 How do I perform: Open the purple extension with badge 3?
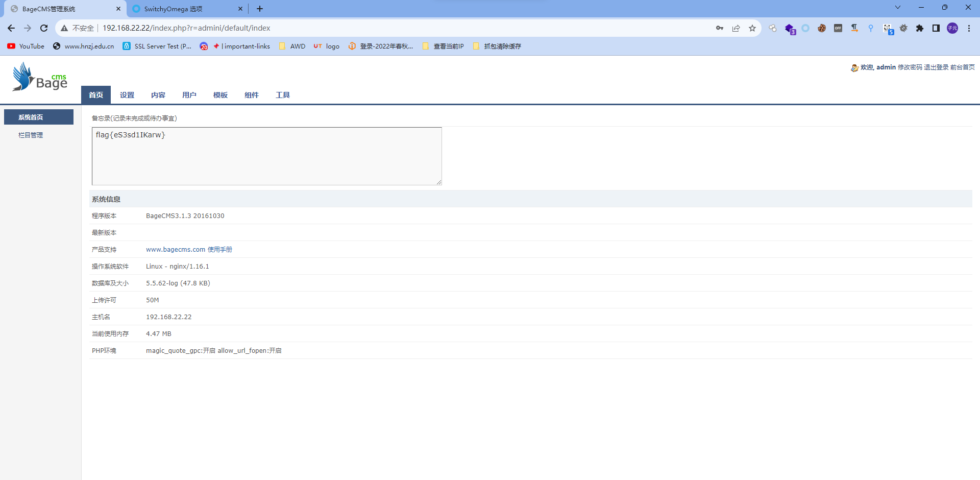790,29
